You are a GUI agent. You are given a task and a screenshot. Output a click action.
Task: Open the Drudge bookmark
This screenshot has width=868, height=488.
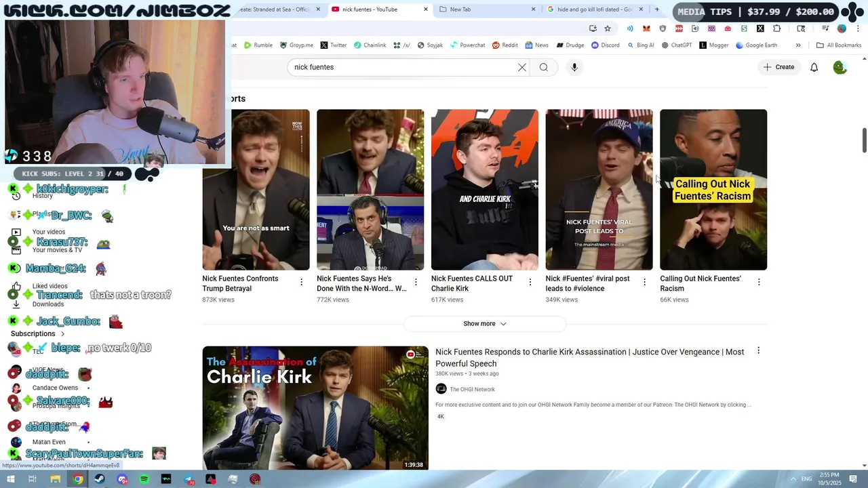click(570, 45)
